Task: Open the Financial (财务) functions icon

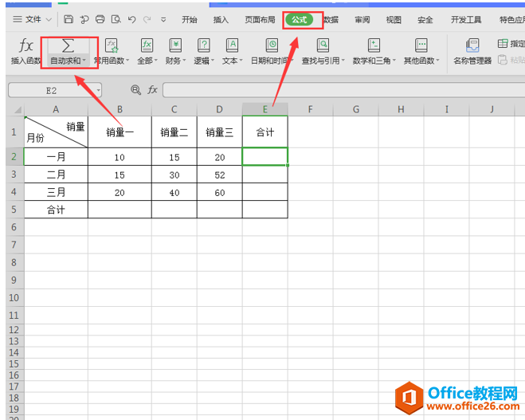Action: coord(175,45)
